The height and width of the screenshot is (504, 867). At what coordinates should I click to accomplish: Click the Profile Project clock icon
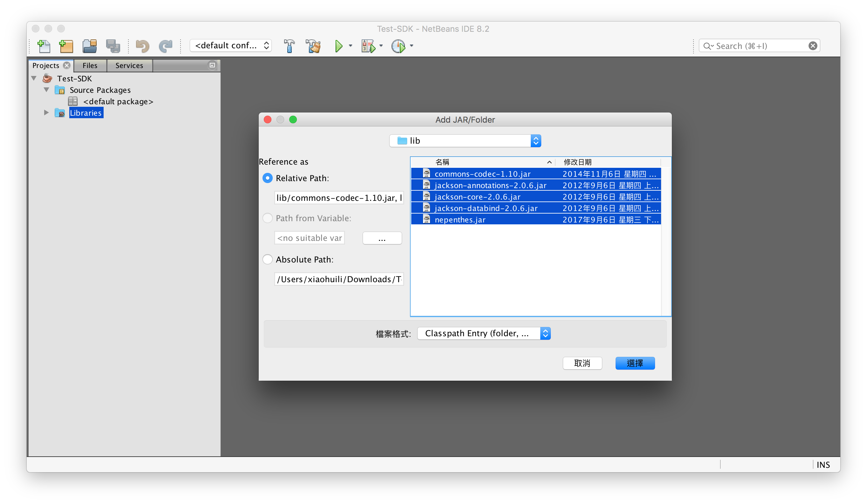tap(399, 46)
